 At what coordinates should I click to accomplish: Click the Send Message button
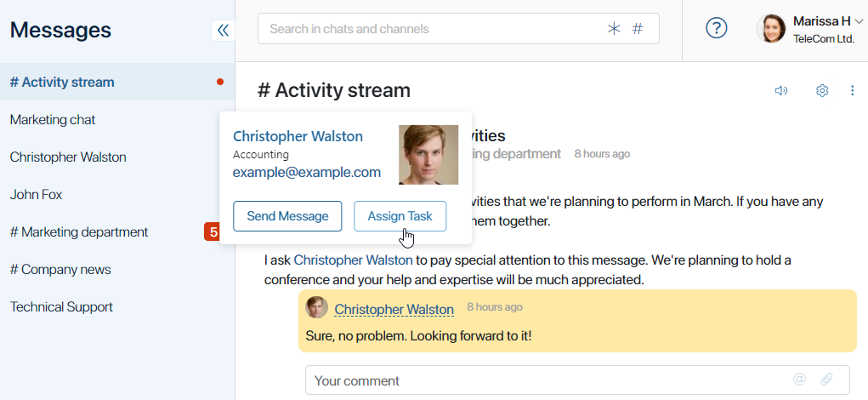[287, 216]
